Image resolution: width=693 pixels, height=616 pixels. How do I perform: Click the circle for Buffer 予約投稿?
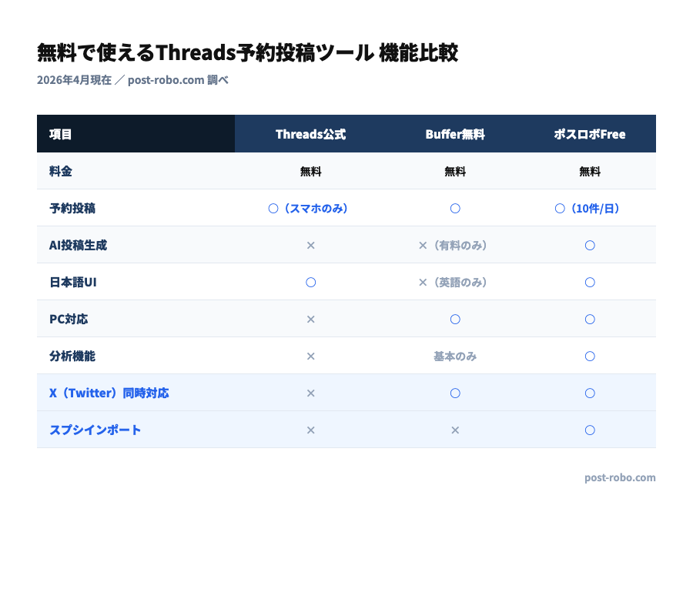[x=455, y=208]
